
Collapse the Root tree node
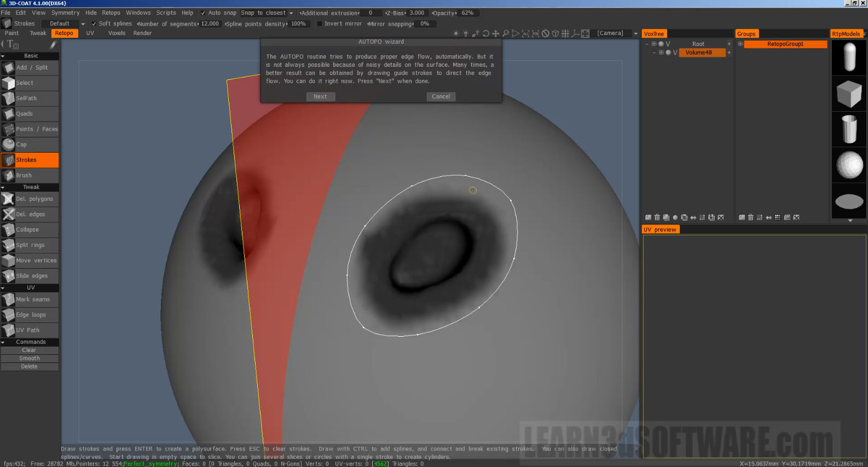click(647, 44)
